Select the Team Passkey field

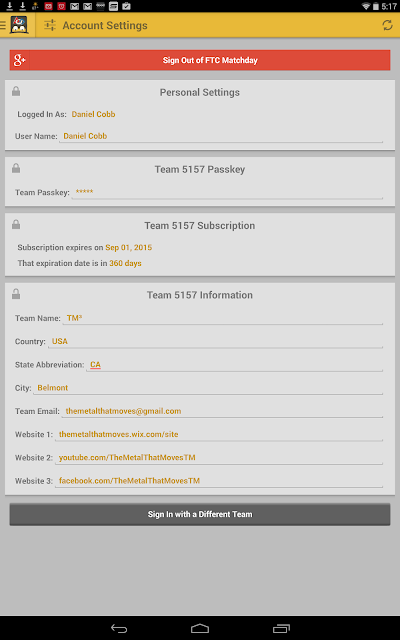point(227,192)
